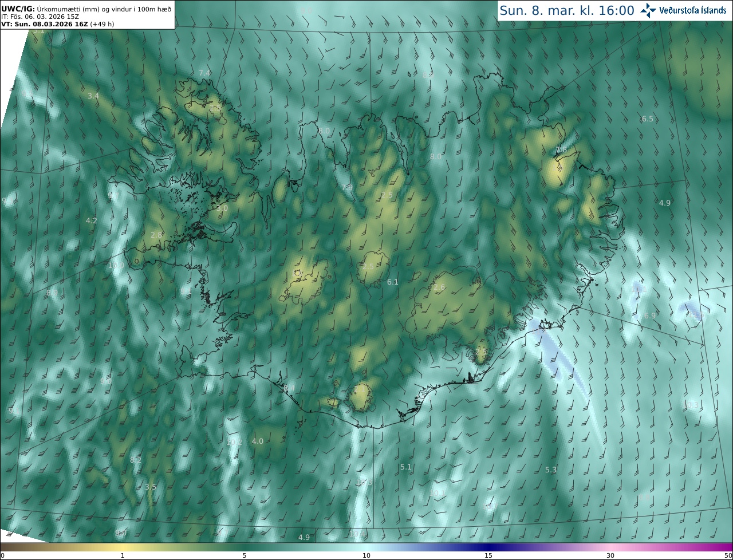The width and height of the screenshot is (733, 560).
Task: Click the map value 8.2
Action: 136,460
